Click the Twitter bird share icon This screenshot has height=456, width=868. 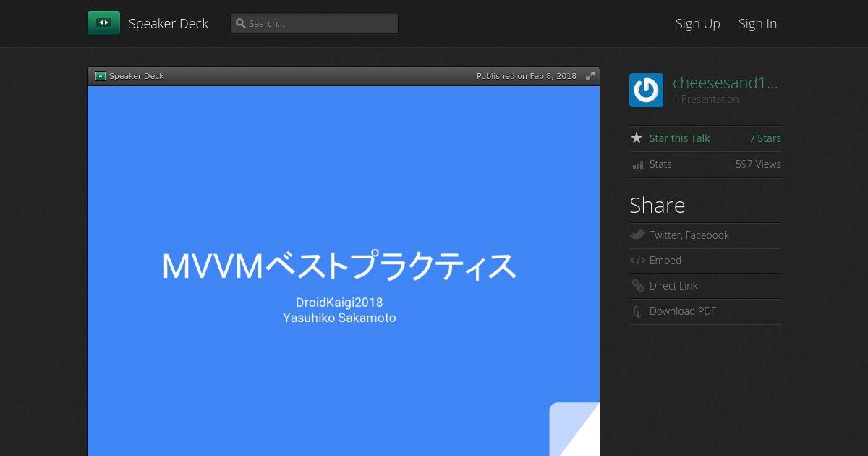[637, 235]
